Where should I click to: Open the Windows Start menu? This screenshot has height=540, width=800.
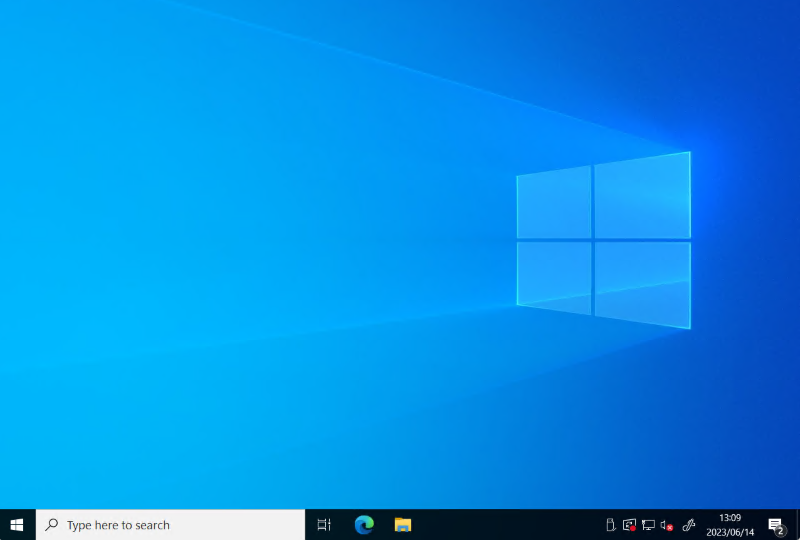[x=17, y=524]
